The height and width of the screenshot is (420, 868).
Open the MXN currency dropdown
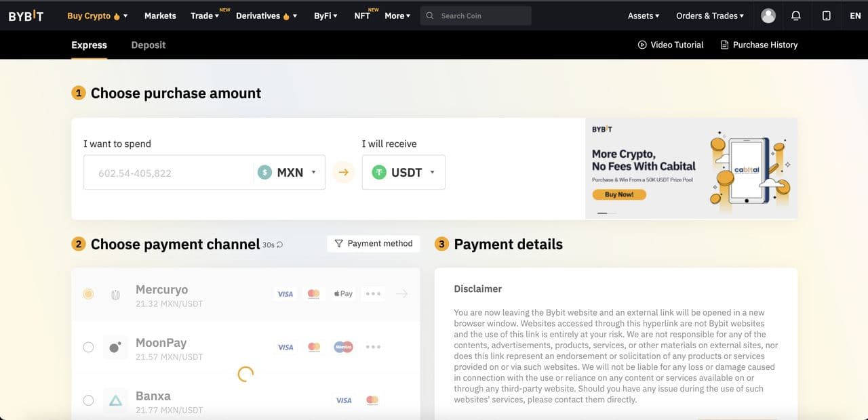(x=290, y=173)
